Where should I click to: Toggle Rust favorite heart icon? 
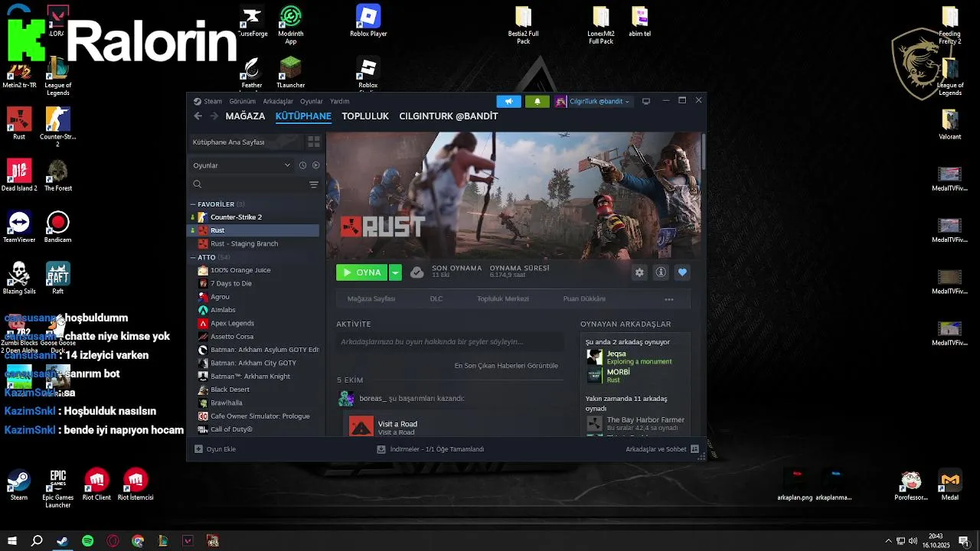[x=682, y=272]
